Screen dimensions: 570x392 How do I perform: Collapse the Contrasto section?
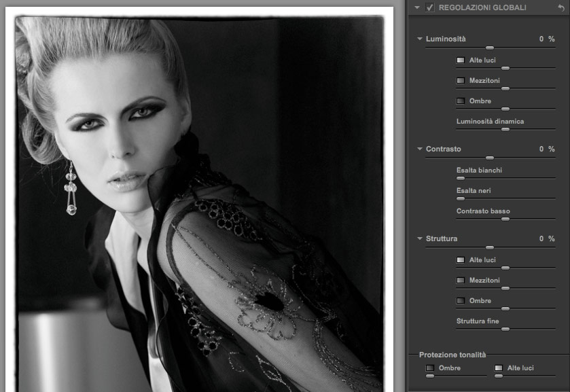coord(420,149)
